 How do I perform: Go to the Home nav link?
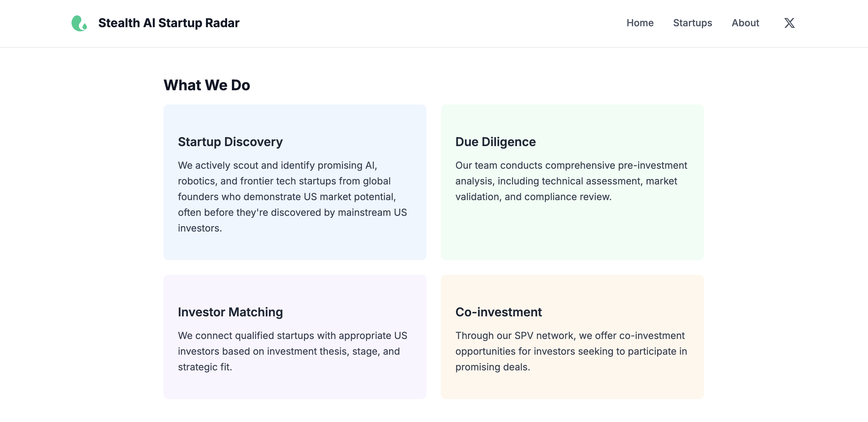640,23
